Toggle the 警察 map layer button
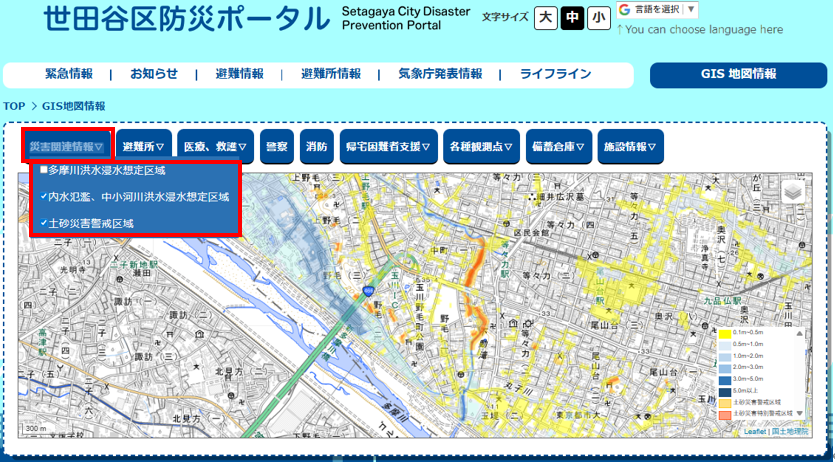This screenshot has width=835, height=463. coord(277,147)
